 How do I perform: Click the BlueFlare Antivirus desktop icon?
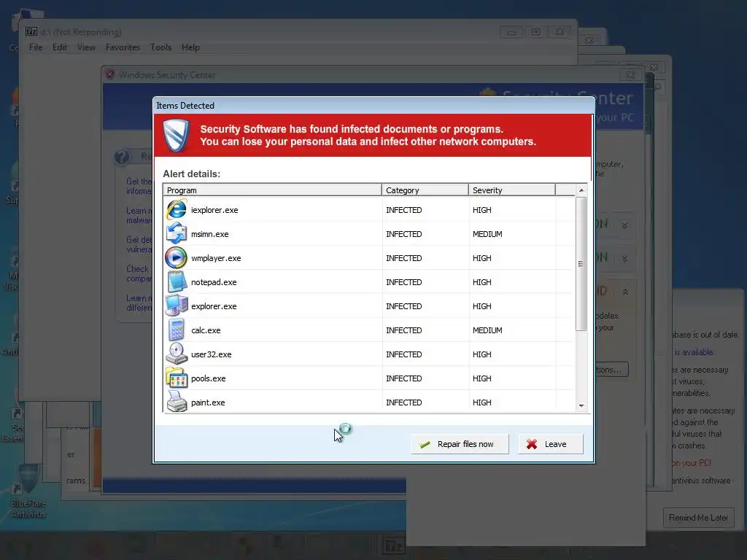pyautogui.click(x=28, y=491)
